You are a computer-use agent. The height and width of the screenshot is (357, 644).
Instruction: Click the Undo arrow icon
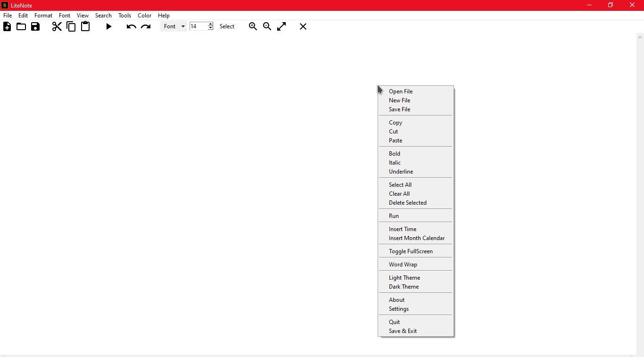(x=132, y=27)
